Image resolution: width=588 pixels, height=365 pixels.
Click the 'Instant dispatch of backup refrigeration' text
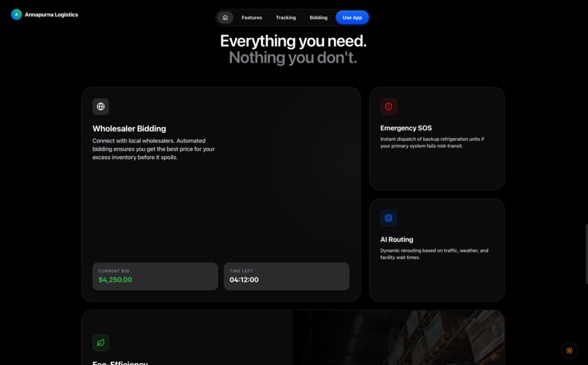(x=432, y=142)
